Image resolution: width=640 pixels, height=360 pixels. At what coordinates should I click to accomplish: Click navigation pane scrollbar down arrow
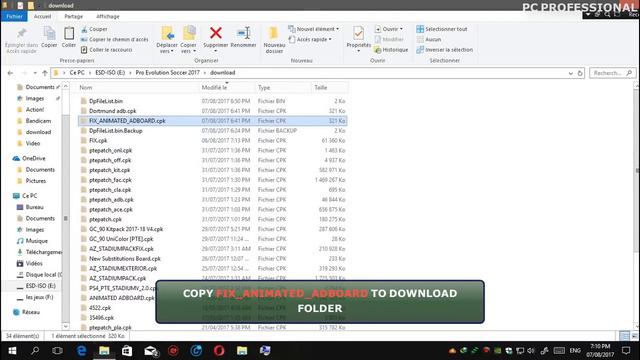(x=65, y=327)
